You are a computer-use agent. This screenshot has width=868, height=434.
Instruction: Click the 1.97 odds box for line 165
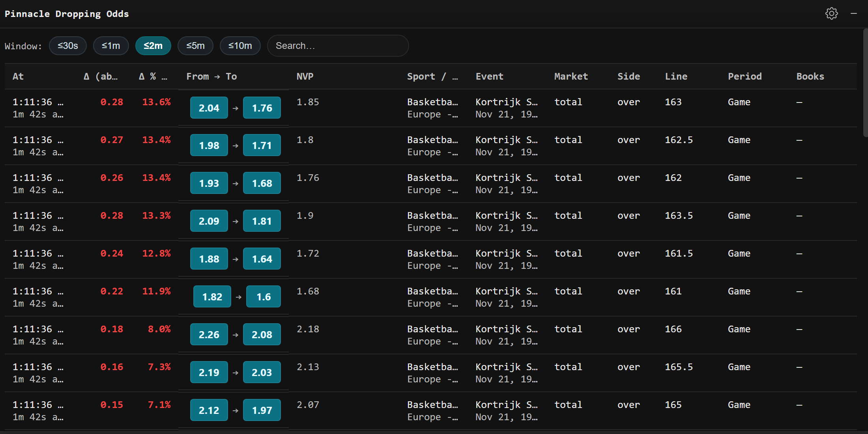(x=262, y=410)
